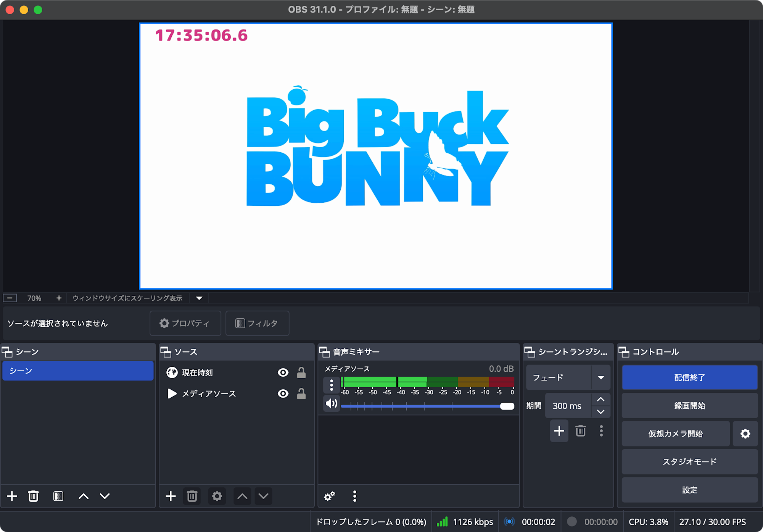Select the シーン scene row

[x=78, y=371]
